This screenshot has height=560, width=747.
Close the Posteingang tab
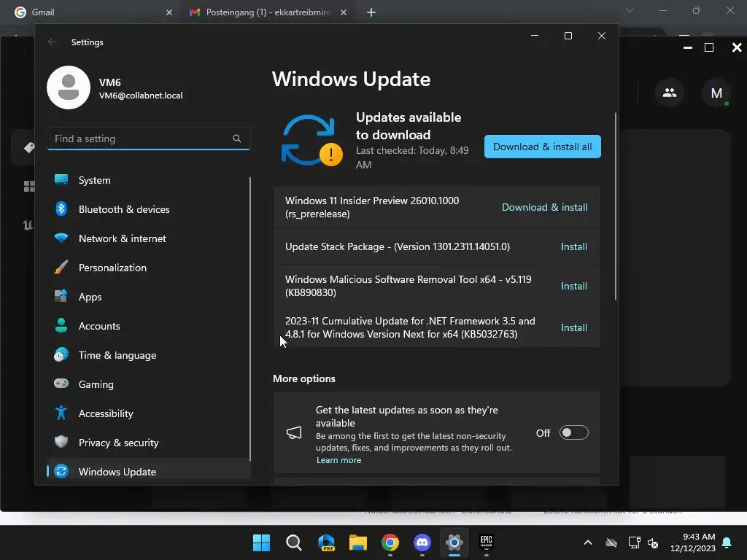pyautogui.click(x=344, y=12)
